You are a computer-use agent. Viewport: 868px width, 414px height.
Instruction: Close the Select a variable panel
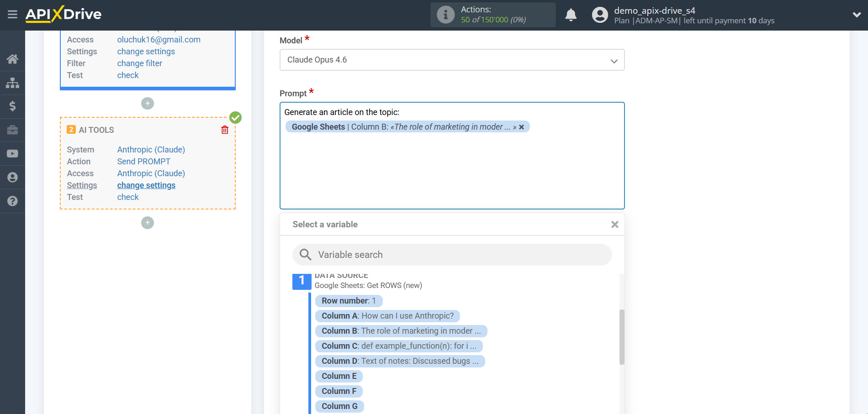point(615,225)
